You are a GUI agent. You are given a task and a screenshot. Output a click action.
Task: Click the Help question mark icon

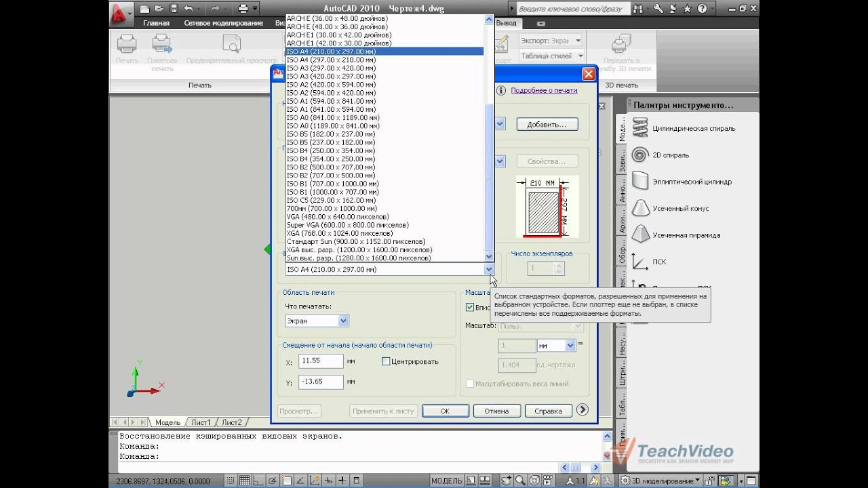pyautogui.click(x=702, y=9)
